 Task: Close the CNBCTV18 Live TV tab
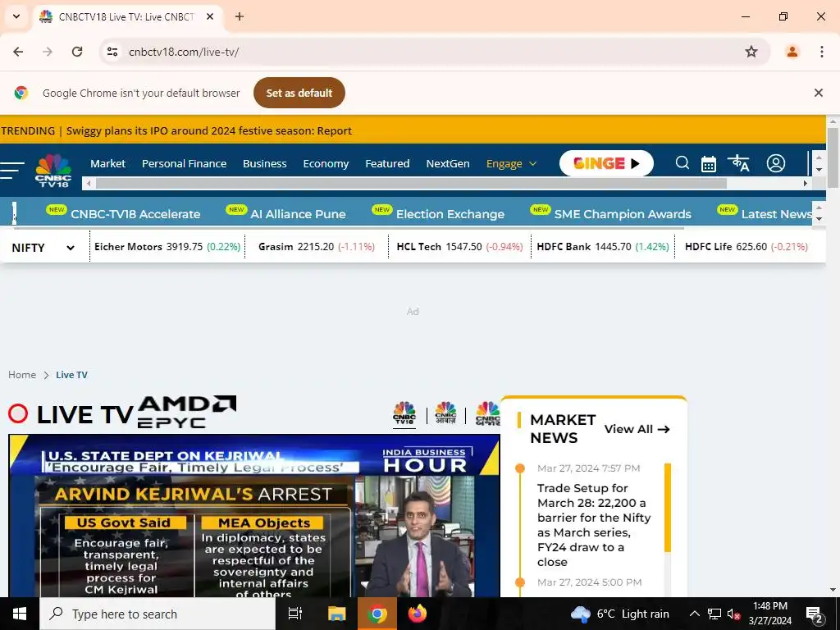(210, 16)
